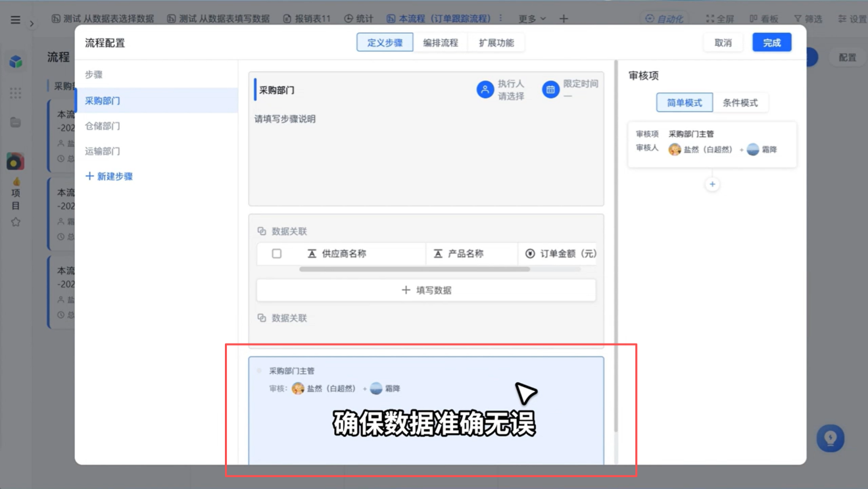Open the apps grid icon in sidebar

coord(16,93)
